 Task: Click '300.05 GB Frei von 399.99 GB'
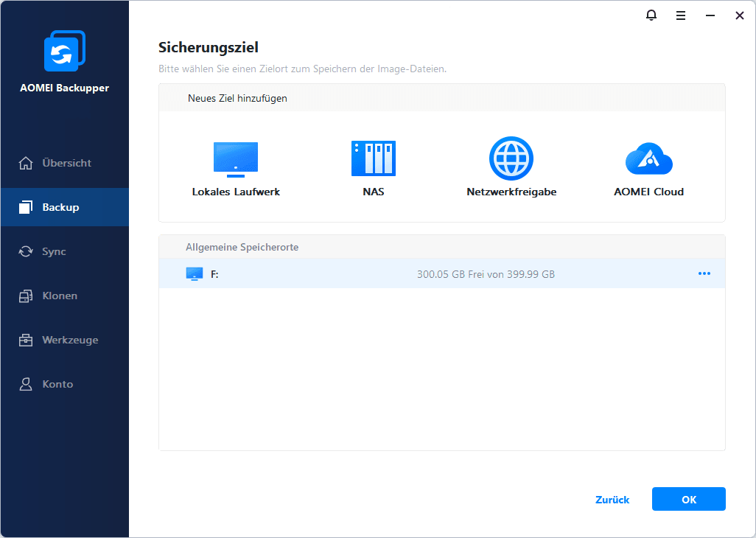tap(486, 274)
